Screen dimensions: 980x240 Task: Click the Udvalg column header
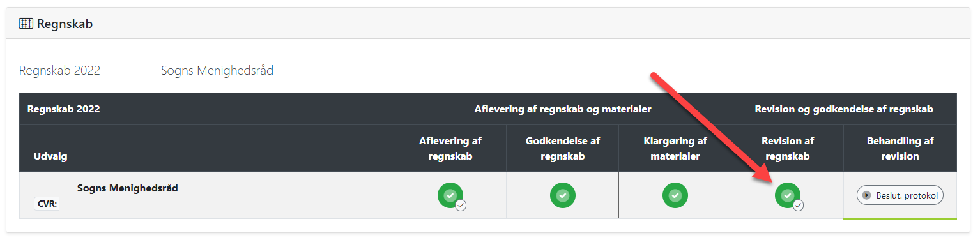[x=50, y=156]
